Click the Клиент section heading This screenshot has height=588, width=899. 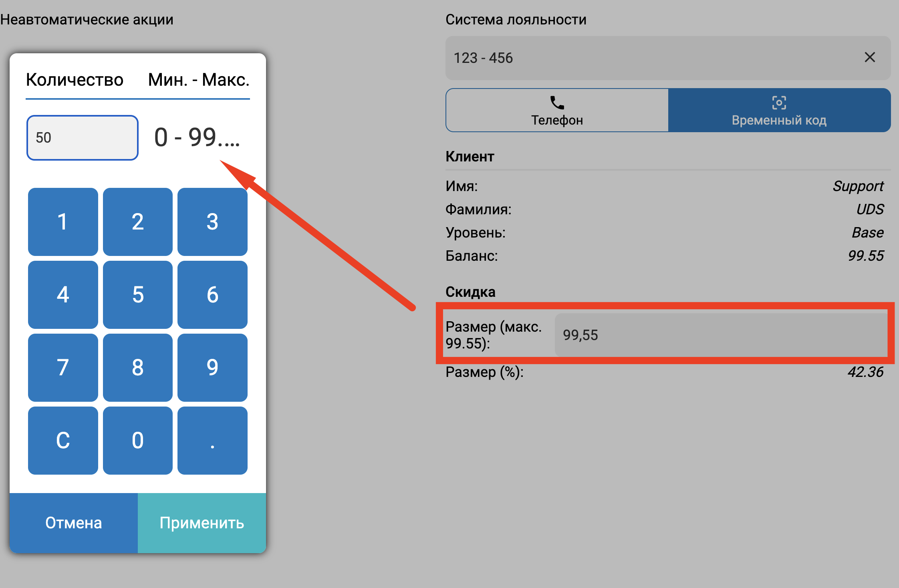click(470, 156)
